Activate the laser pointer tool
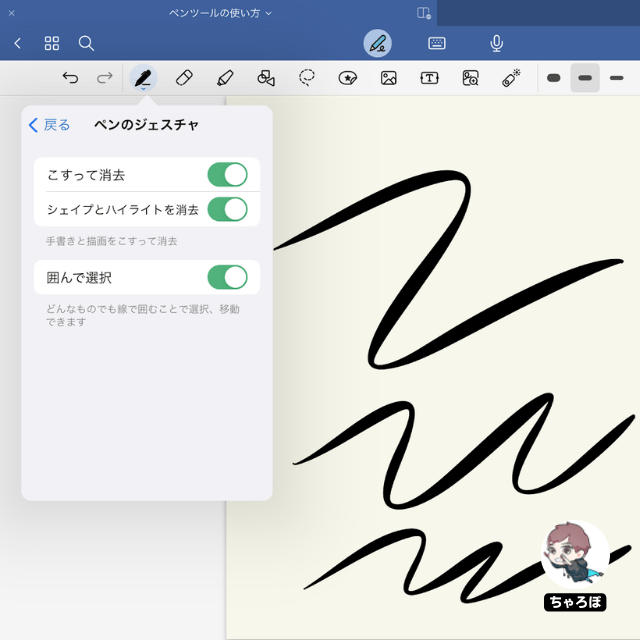The width and height of the screenshot is (640, 640). pos(511,78)
